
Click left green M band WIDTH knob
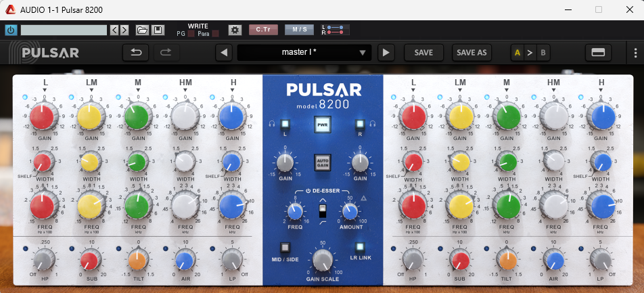pyautogui.click(x=137, y=162)
